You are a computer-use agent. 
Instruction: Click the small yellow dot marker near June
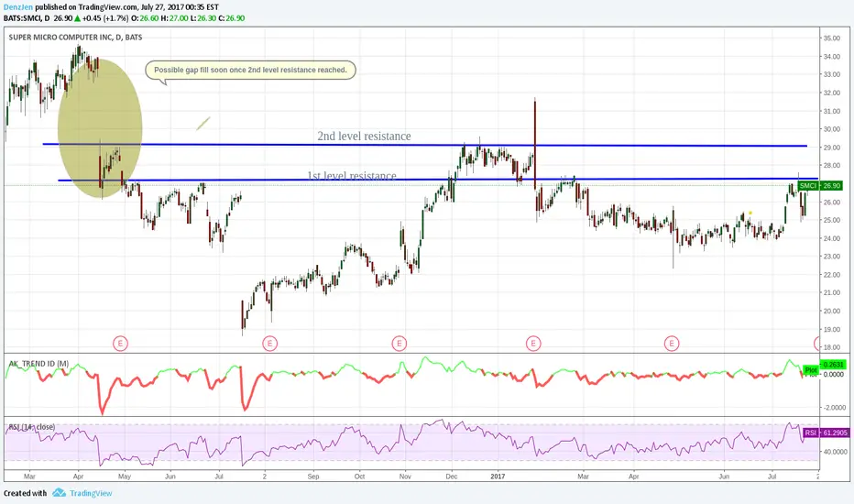[x=750, y=213]
